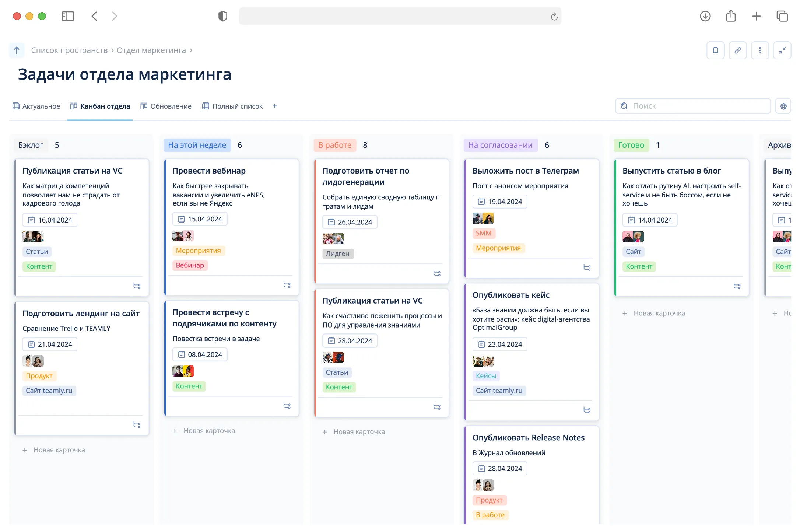The height and width of the screenshot is (532, 800).
Task: Click assignee avatars on Провести вебинар card
Action: 183,236
